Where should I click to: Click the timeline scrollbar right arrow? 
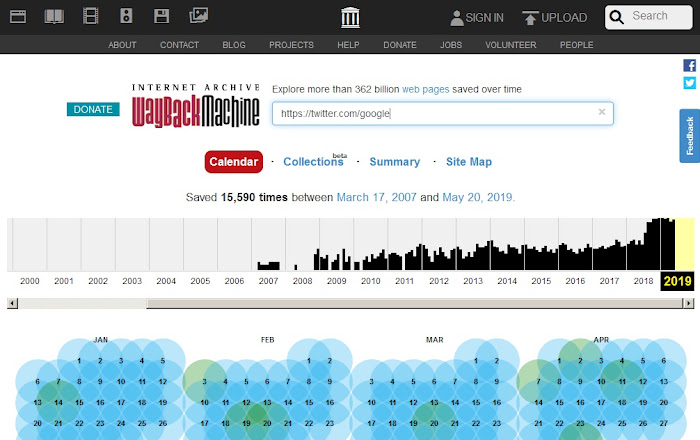(689, 303)
